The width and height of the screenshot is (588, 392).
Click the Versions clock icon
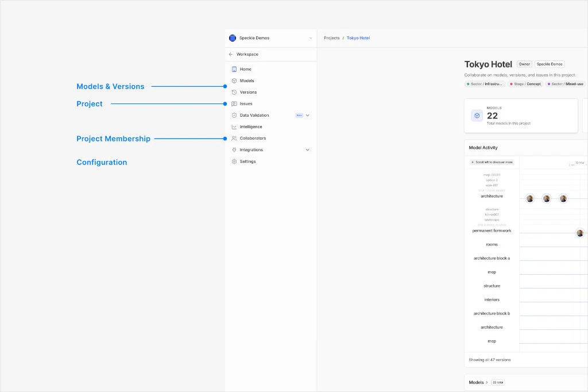click(x=234, y=93)
